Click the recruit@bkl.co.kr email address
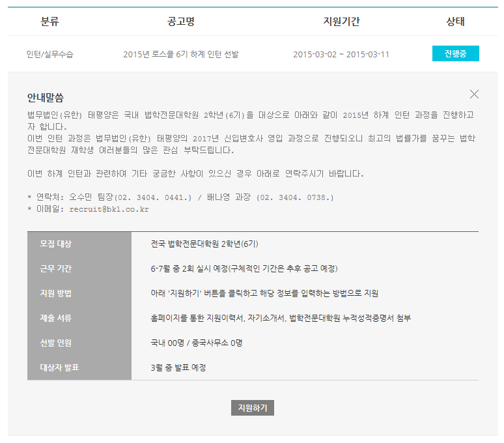Image resolution: width=504 pixels, height=443 pixels. pyautogui.click(x=109, y=209)
